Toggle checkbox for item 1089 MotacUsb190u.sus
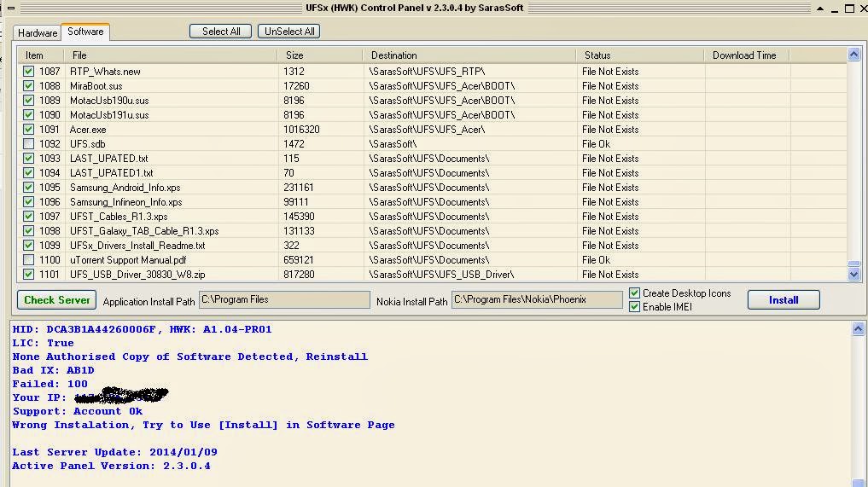Viewport: 868px width, 487px height. tap(28, 100)
